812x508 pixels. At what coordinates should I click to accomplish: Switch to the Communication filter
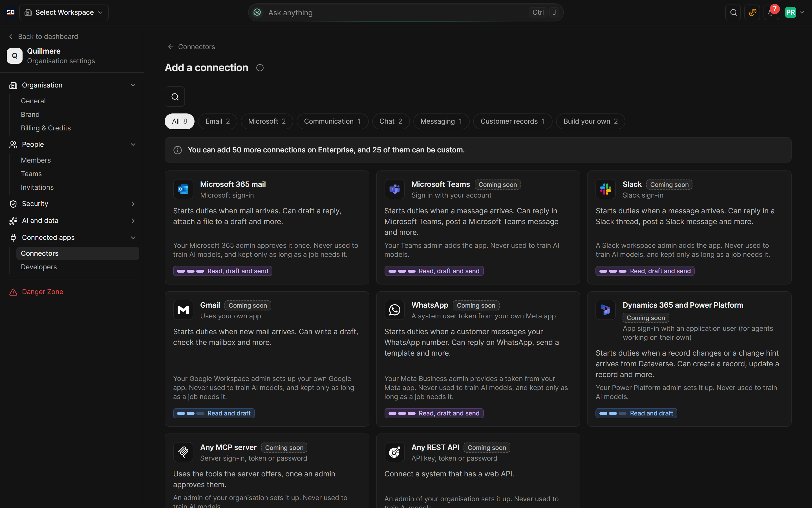click(332, 121)
